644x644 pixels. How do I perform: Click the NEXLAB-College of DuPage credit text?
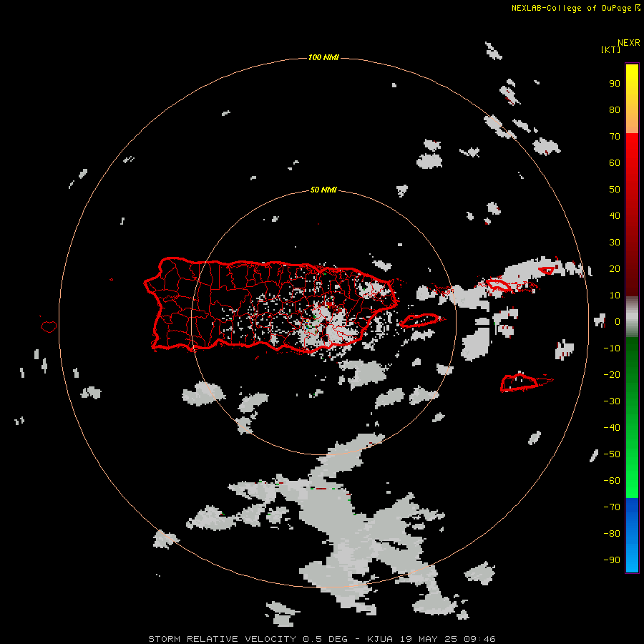click(576, 8)
